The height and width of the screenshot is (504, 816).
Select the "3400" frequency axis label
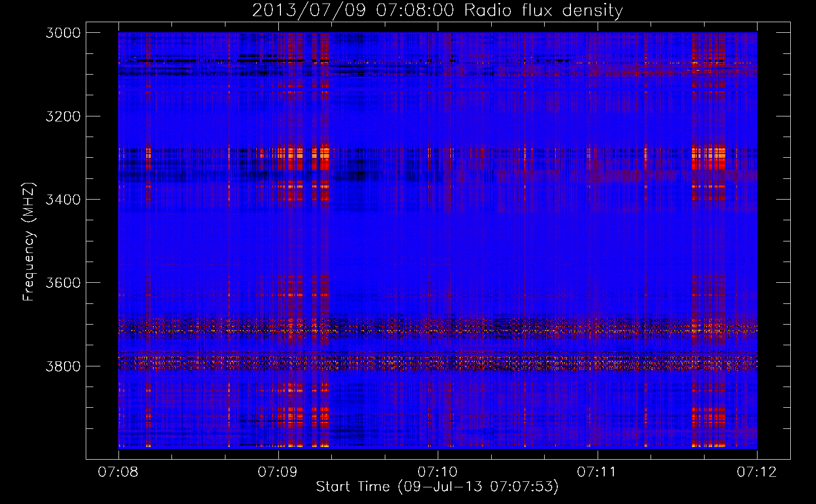click(x=63, y=200)
